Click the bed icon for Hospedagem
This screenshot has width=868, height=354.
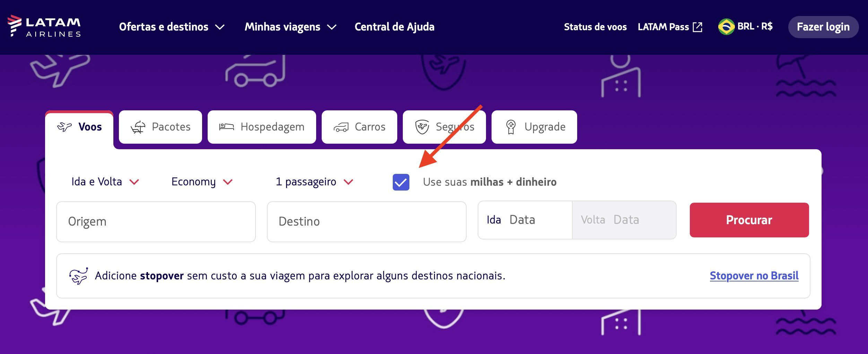tap(226, 127)
